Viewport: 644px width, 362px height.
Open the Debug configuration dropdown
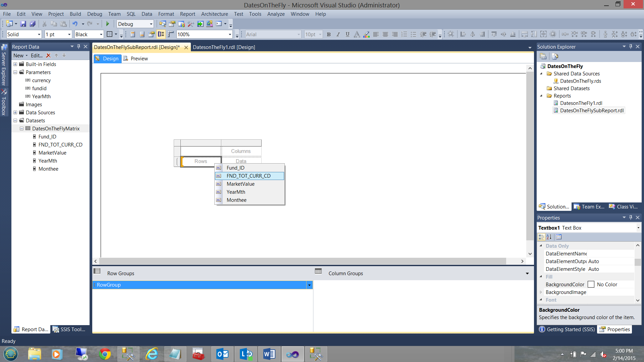click(x=151, y=24)
